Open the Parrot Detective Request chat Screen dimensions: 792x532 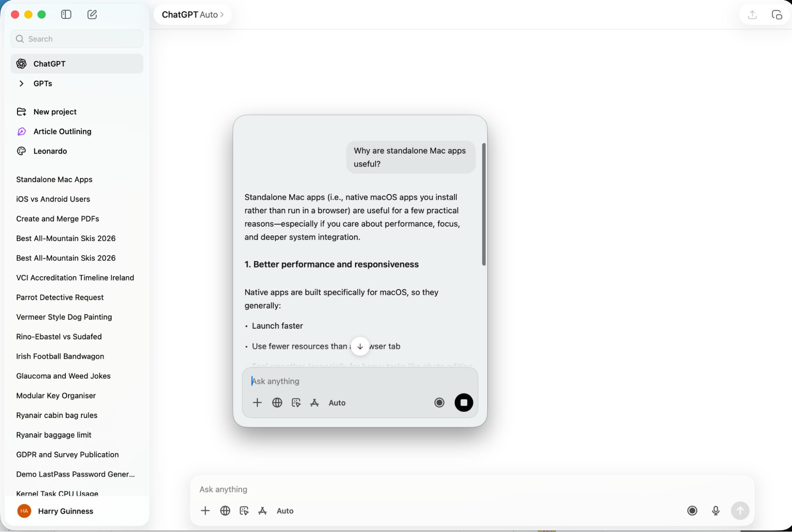(60, 297)
